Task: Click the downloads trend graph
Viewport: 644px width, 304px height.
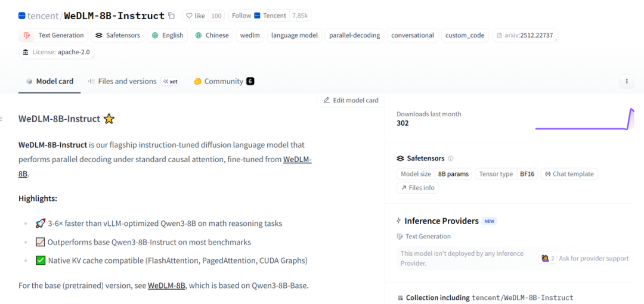Action: (x=584, y=119)
